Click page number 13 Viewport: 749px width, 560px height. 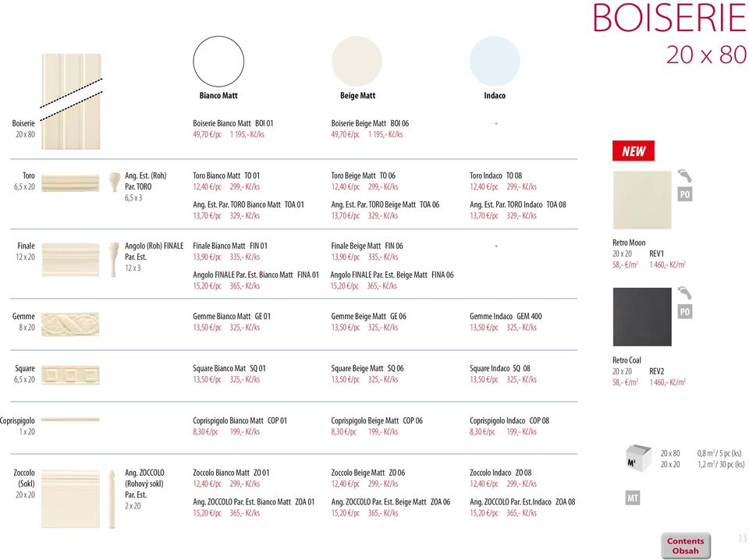(741, 538)
